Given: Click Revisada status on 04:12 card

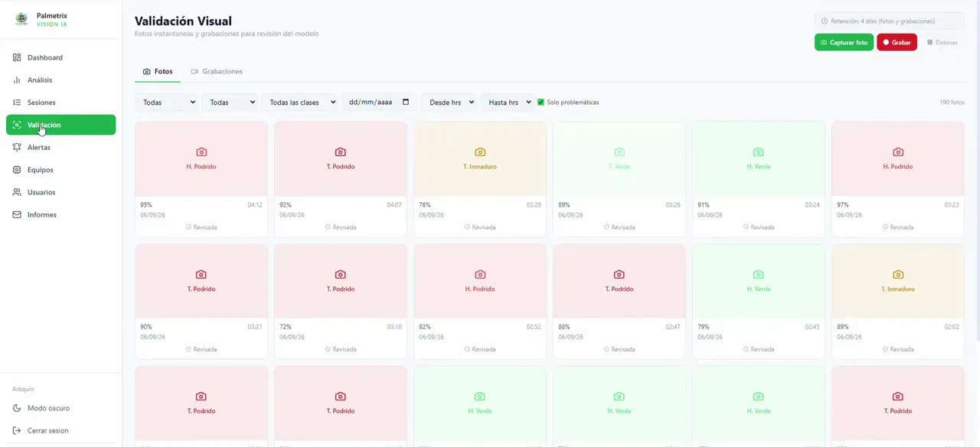Looking at the screenshot, I should click(201, 227).
